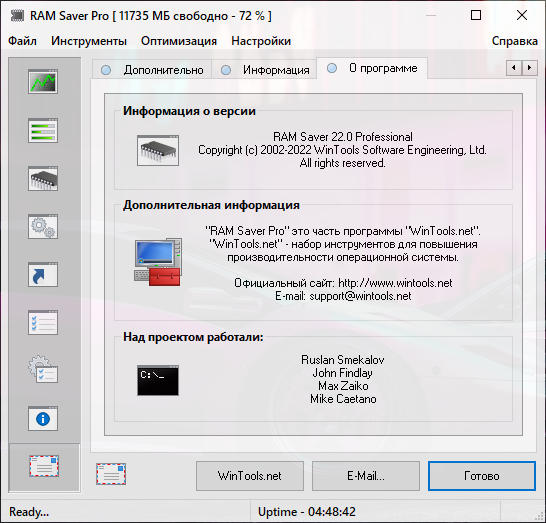Click the Ready... status bar text
The image size is (546, 523).
[29, 512]
